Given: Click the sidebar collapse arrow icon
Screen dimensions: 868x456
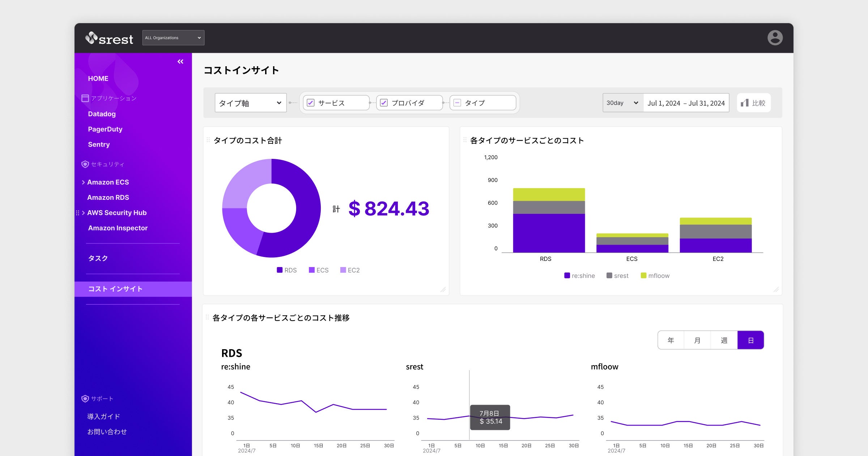Looking at the screenshot, I should click(x=180, y=62).
